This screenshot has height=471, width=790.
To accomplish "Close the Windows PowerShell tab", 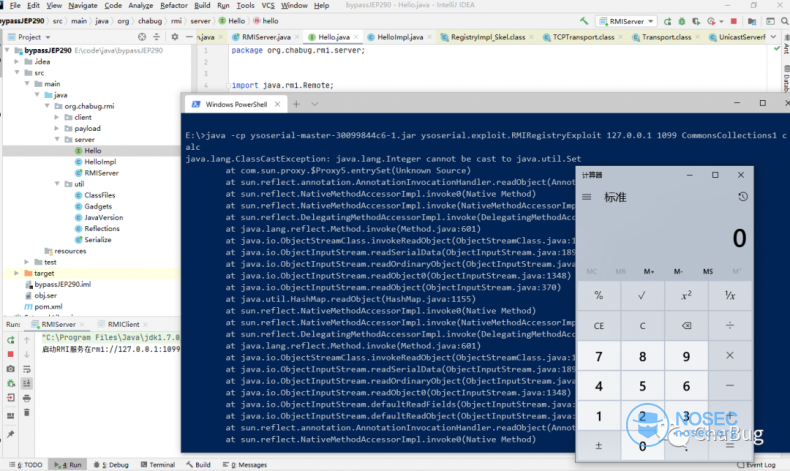I will tap(277, 104).
